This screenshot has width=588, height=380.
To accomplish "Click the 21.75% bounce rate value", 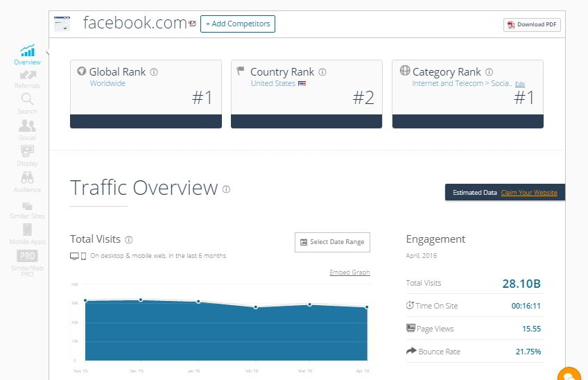I will [528, 352].
